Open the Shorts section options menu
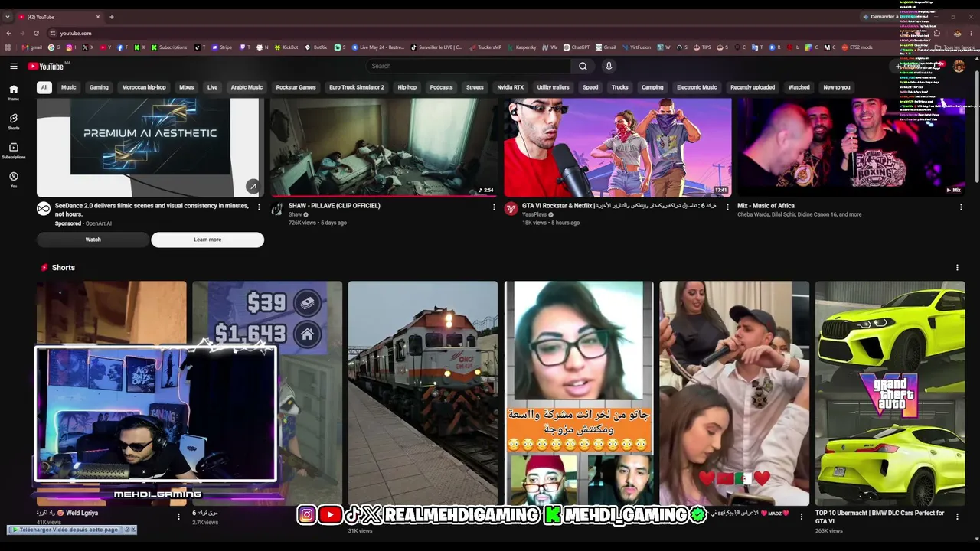Screen dimensions: 980x551 pyautogui.click(x=957, y=268)
